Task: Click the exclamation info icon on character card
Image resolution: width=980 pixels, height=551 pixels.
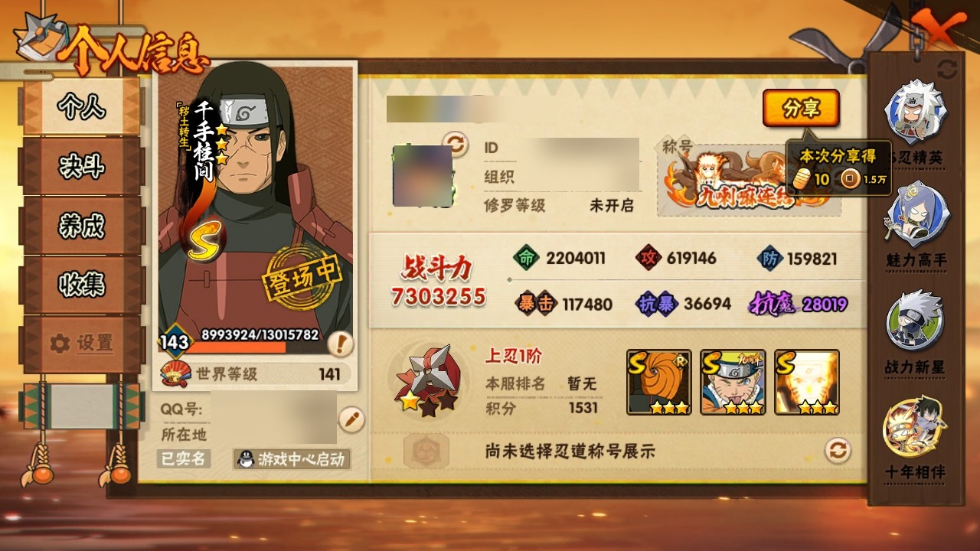Action: click(x=339, y=344)
